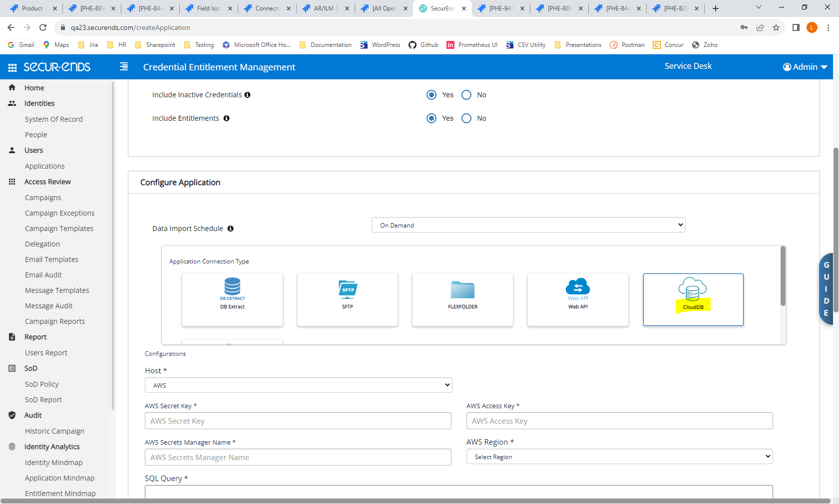Pick the FLEXFOLDER connection type
Image resolution: width=839 pixels, height=504 pixels.
tap(462, 298)
